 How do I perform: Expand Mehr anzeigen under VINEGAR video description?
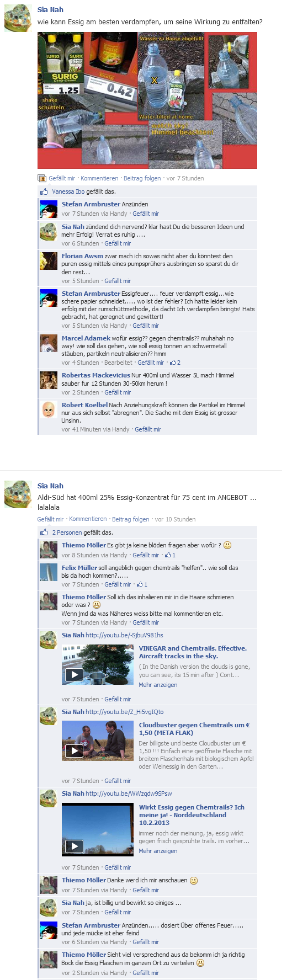click(158, 685)
